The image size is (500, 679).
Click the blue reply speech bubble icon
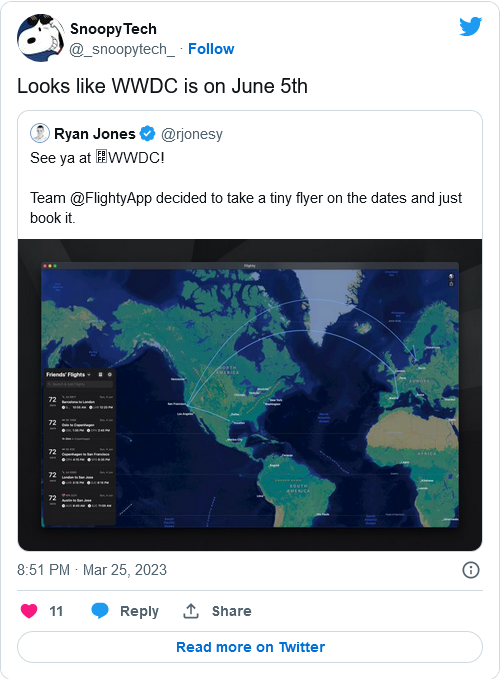(x=100, y=611)
